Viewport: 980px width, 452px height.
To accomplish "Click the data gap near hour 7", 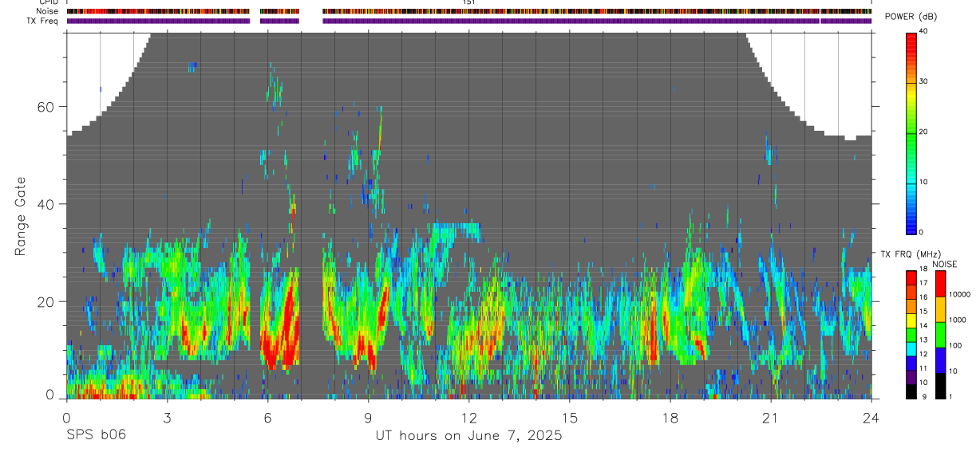I will coord(310,215).
